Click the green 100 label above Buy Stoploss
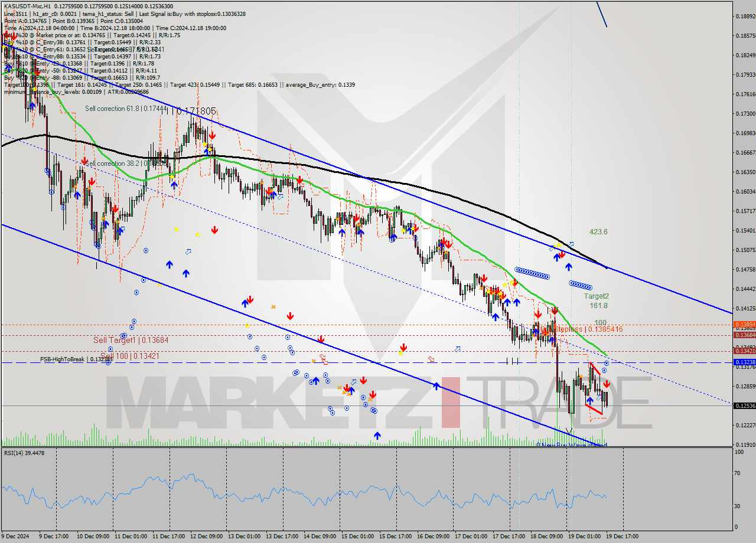This screenshot has height=543, width=756. 601,323
